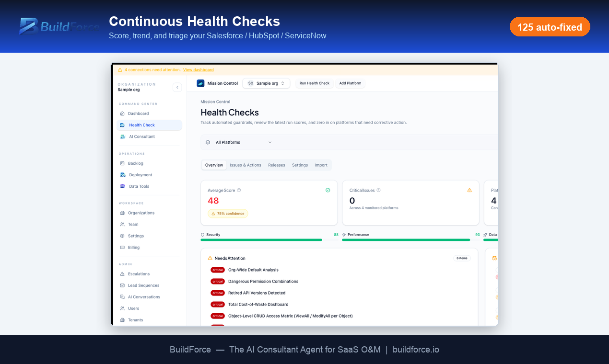Click the Critical Issues count 0

[352, 201]
